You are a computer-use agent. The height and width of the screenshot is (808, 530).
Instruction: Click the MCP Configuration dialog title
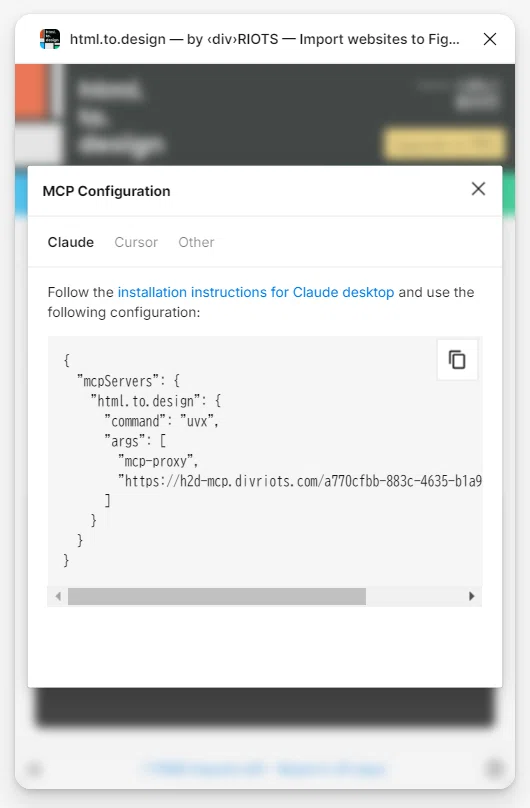pyautogui.click(x=106, y=191)
